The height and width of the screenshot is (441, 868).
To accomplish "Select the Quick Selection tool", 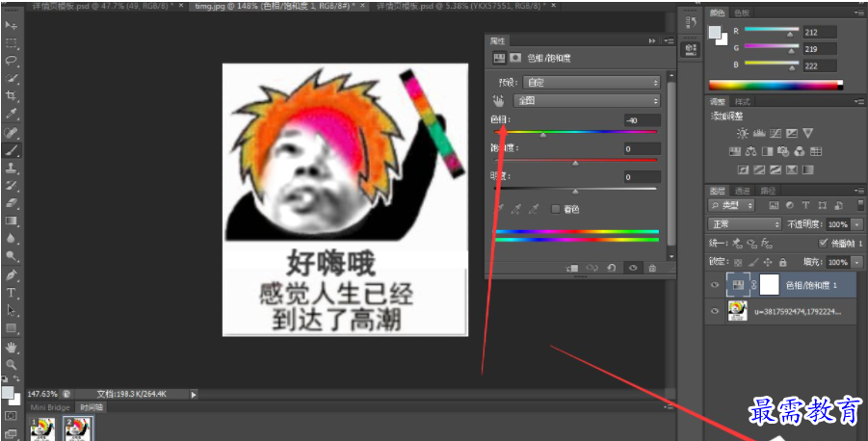I will pos(11,79).
